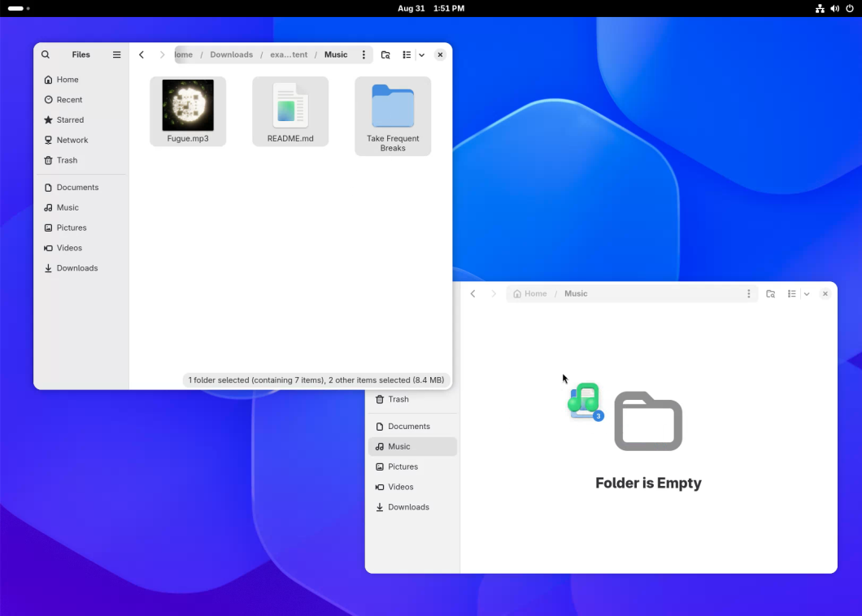Click the exa...tent breadcrumb in path bar
This screenshot has height=616, width=862.
click(x=289, y=54)
